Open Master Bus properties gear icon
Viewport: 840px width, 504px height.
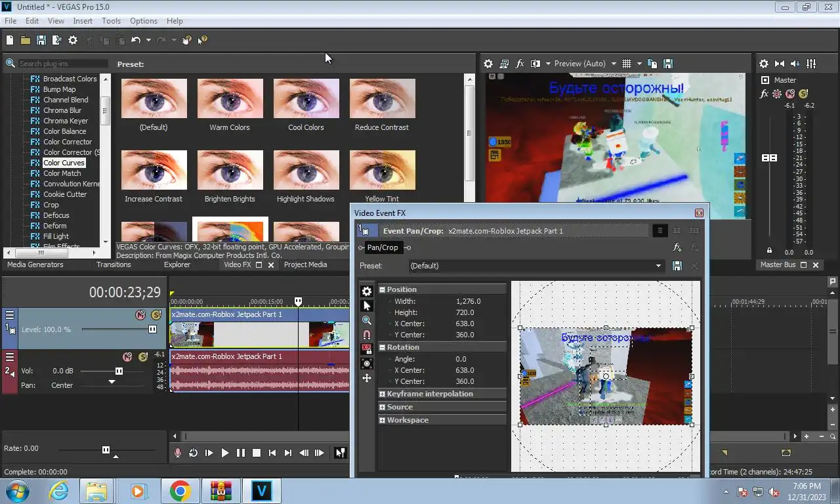[764, 64]
